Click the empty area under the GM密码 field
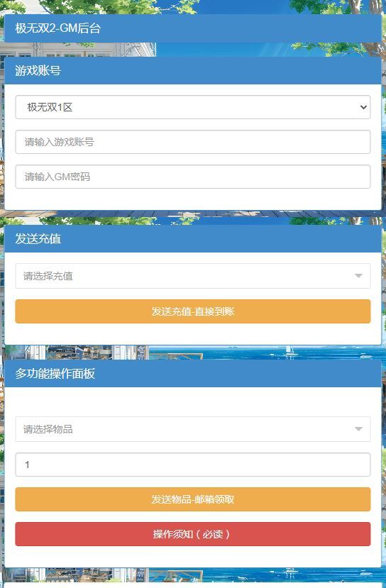The height and width of the screenshot is (588, 386). click(x=193, y=199)
